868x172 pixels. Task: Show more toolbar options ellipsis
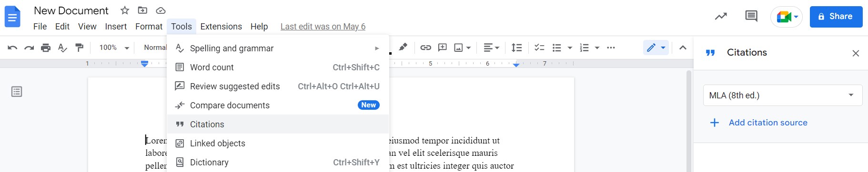(x=611, y=48)
